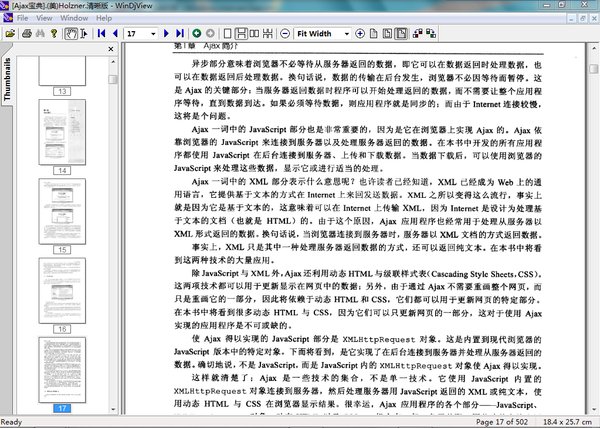Select page 14 thumbnail
The image size is (600, 428).
pyautogui.click(x=62, y=132)
